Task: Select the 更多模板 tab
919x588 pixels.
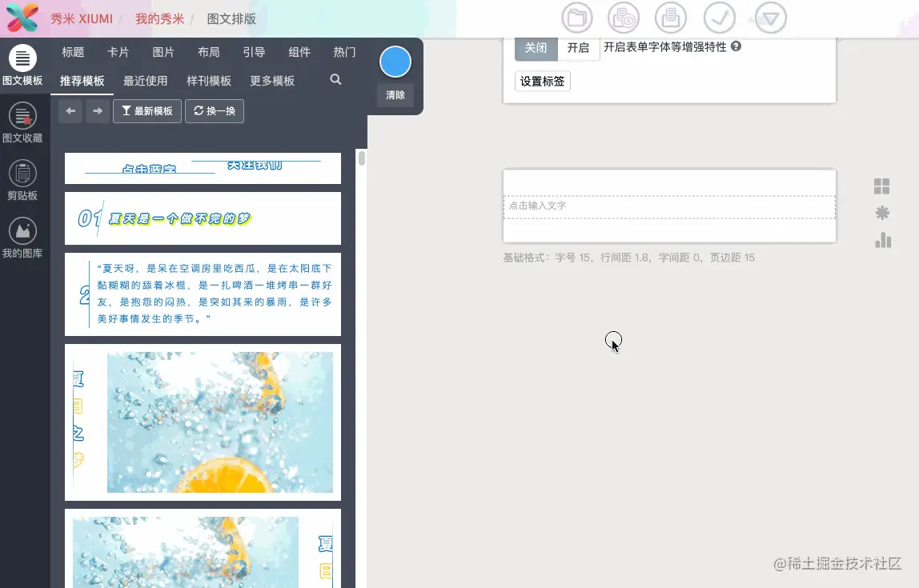Action: 272,81
